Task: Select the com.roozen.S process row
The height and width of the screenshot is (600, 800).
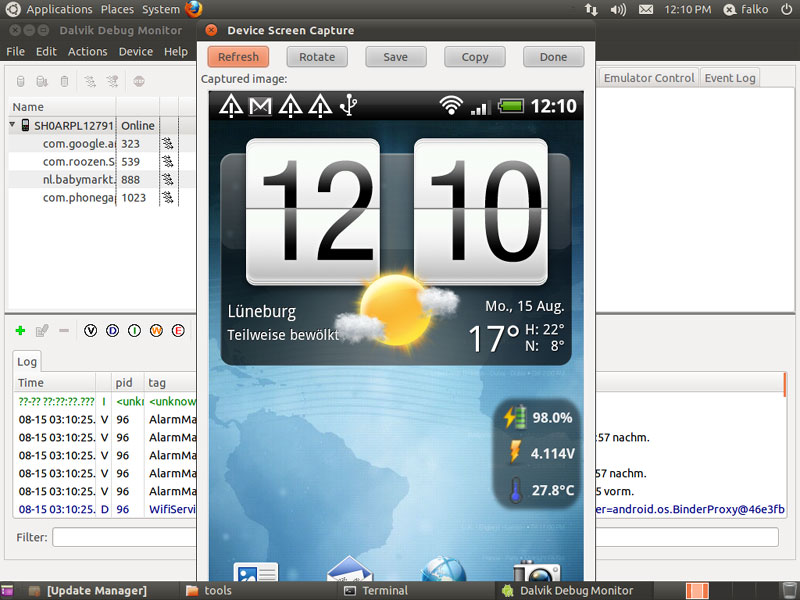Action: pos(78,162)
